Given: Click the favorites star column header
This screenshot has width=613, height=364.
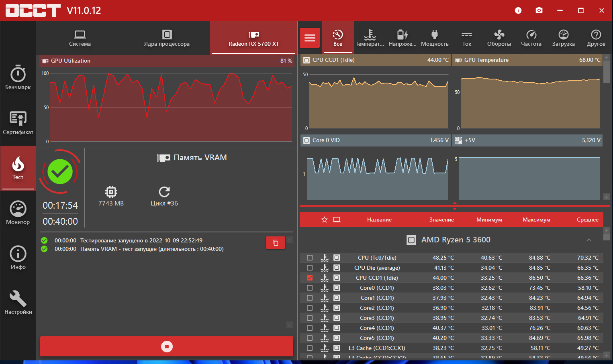Looking at the screenshot, I should [x=325, y=220].
